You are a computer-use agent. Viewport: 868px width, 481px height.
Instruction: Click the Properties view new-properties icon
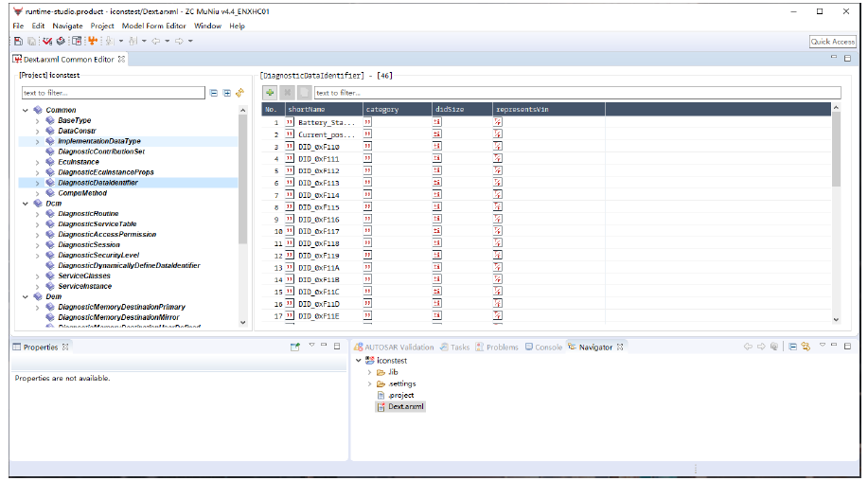pyautogui.click(x=295, y=347)
